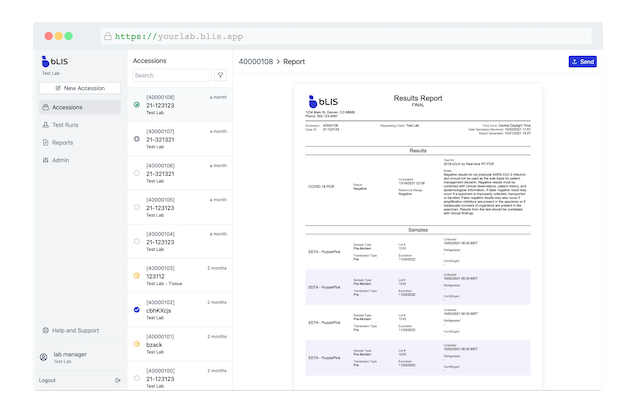
Task: Select the empty status circle of accession 40000106
Action: [137, 173]
